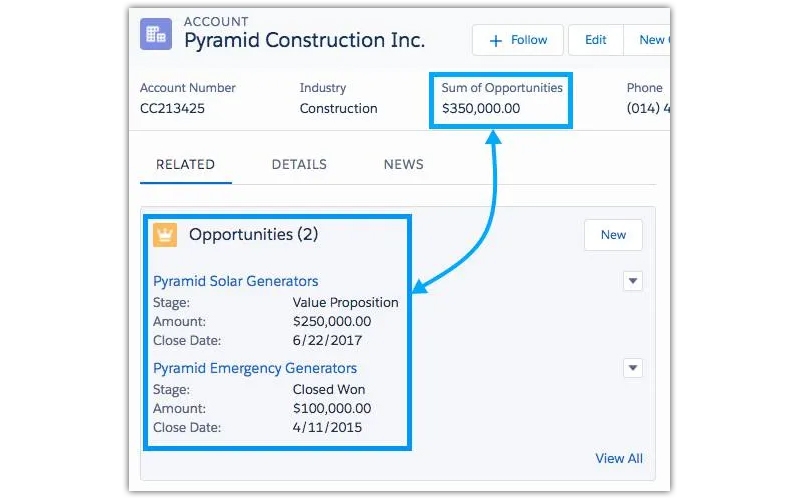
Task: Open the Pyramid Solar Generators opportunity
Action: click(x=236, y=281)
